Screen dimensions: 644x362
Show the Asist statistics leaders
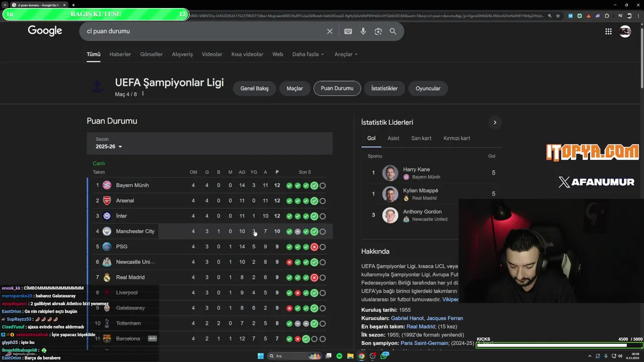pos(393,138)
